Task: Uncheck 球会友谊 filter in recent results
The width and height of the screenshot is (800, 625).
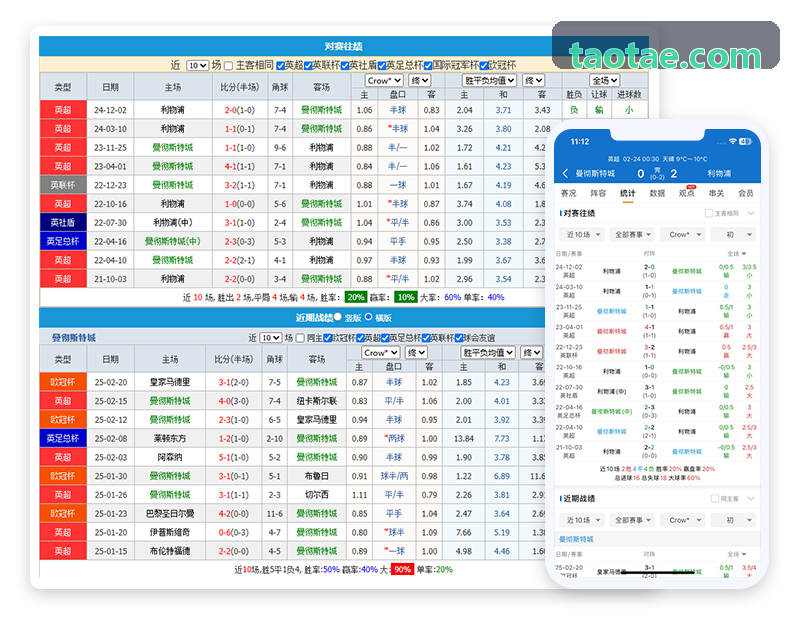Action: click(x=459, y=338)
